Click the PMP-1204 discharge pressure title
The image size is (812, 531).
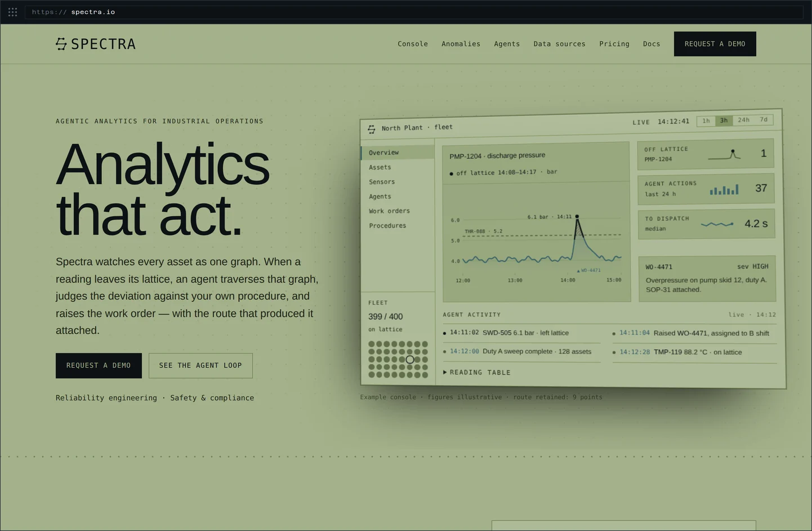point(497,155)
